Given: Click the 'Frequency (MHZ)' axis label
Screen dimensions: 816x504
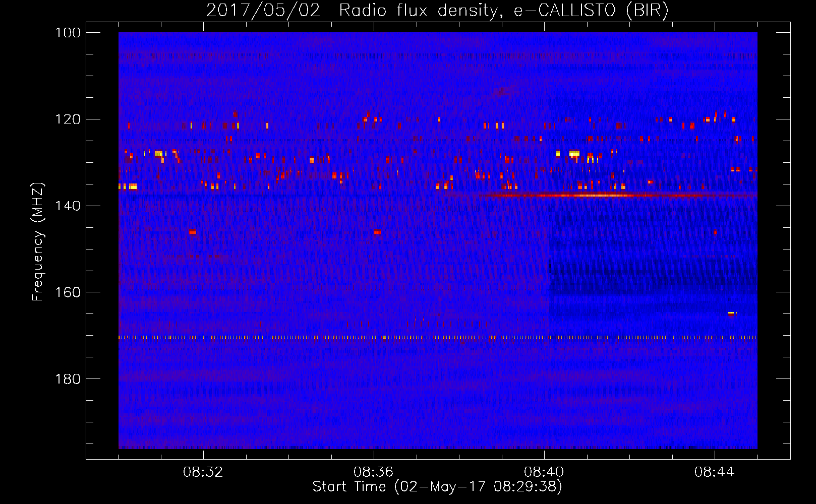Looking at the screenshot, I should 38,241.
